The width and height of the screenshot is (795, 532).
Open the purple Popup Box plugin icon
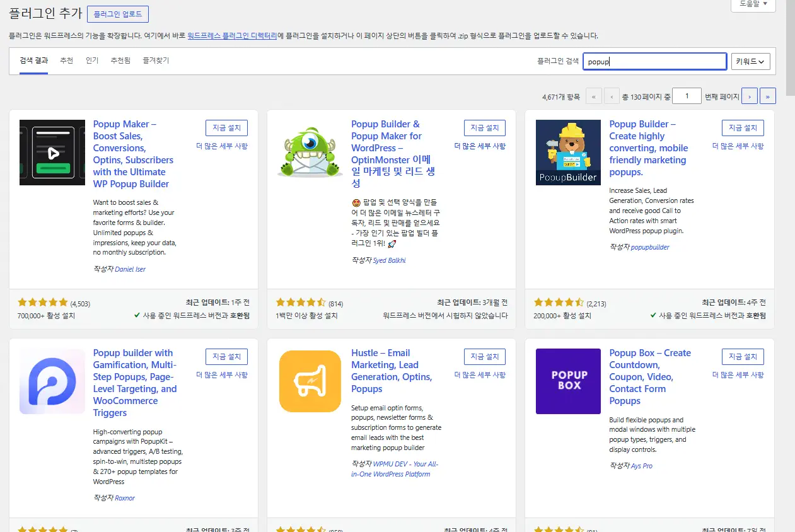click(568, 381)
